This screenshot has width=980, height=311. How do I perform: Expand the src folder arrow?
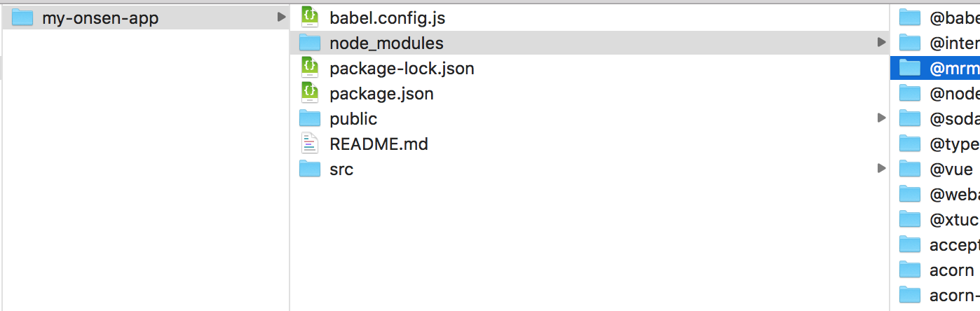coord(881,169)
